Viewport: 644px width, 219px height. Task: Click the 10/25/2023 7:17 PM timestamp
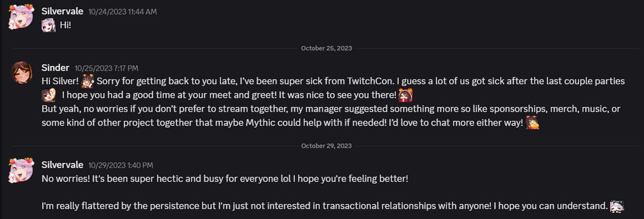click(x=106, y=68)
